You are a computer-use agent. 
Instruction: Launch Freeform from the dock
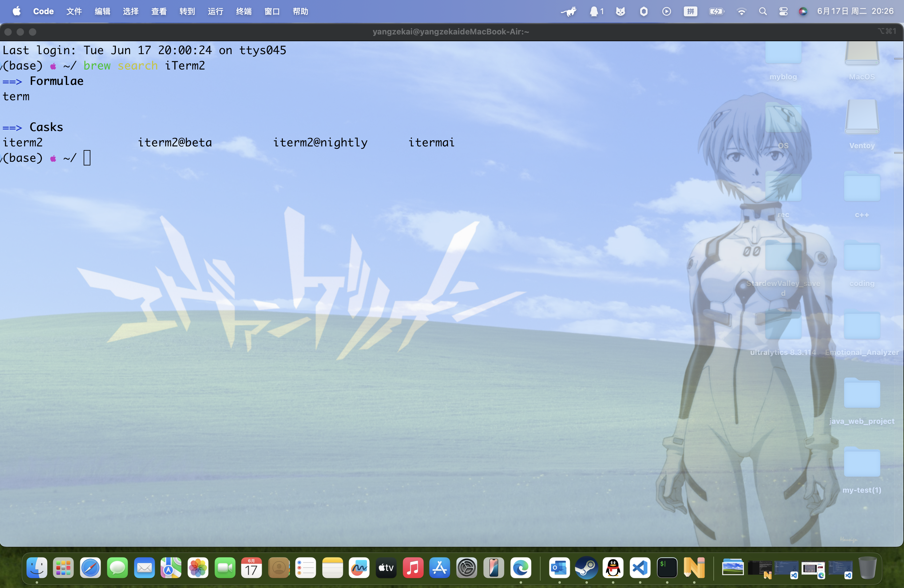tap(359, 568)
